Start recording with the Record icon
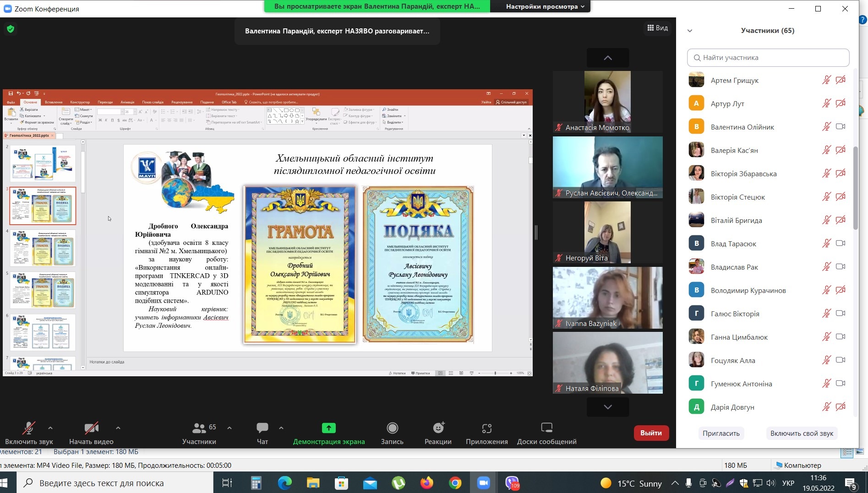This screenshot has width=868, height=493. [392, 428]
